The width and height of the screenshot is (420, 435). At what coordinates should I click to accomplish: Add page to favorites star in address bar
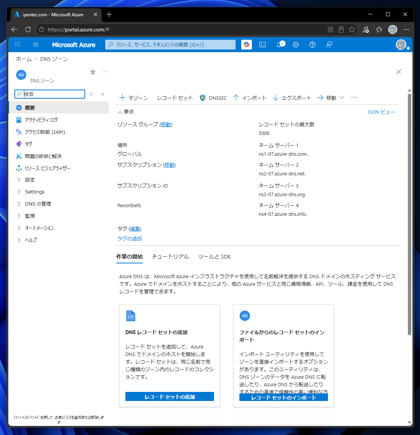[x=352, y=30]
